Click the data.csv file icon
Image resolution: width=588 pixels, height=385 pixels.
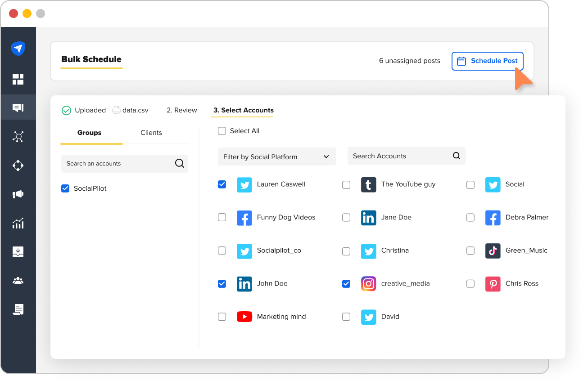coord(117,110)
